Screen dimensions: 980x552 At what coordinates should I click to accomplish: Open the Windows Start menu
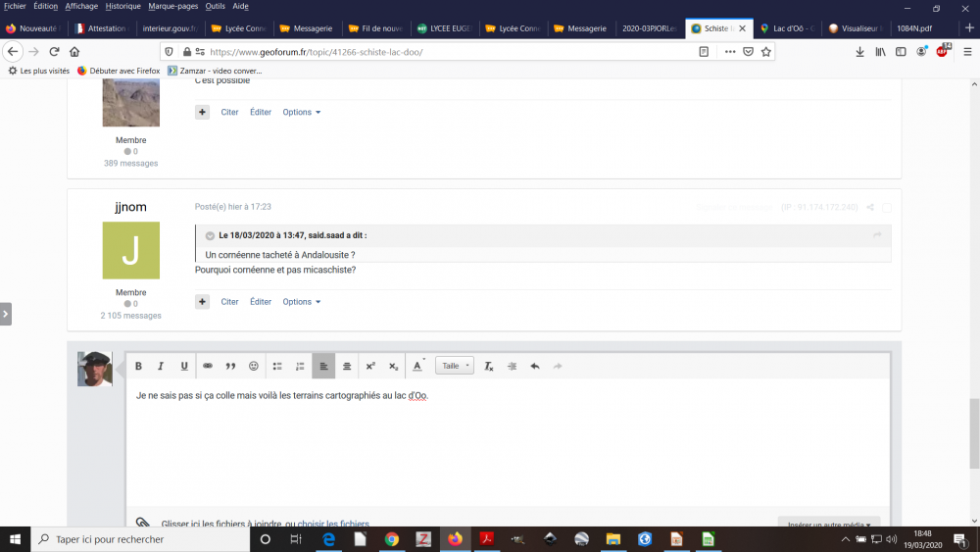click(15, 539)
